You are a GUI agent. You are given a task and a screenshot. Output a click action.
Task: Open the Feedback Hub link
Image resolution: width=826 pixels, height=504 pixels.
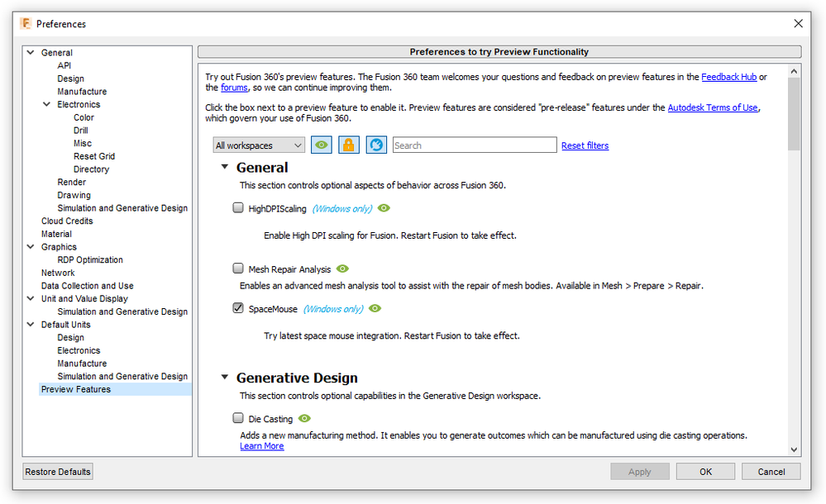pos(728,77)
